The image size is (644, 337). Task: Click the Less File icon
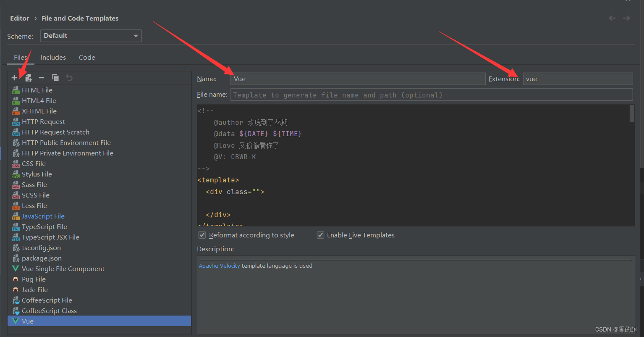tap(16, 205)
